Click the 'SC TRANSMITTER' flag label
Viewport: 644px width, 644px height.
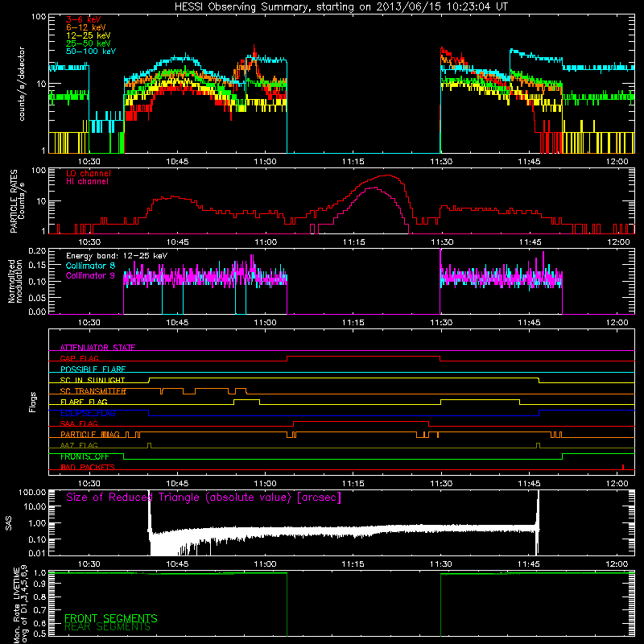pyautogui.click(x=93, y=391)
